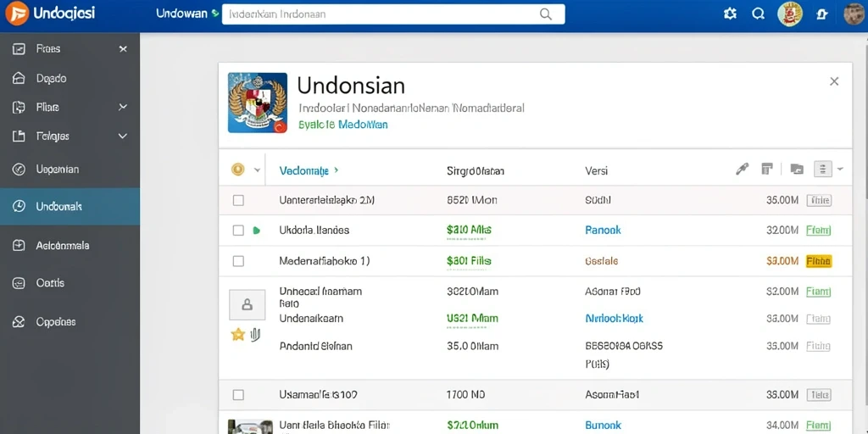Click the folder icon in the table toolbar
The width and height of the screenshot is (868, 434).
[x=797, y=170]
